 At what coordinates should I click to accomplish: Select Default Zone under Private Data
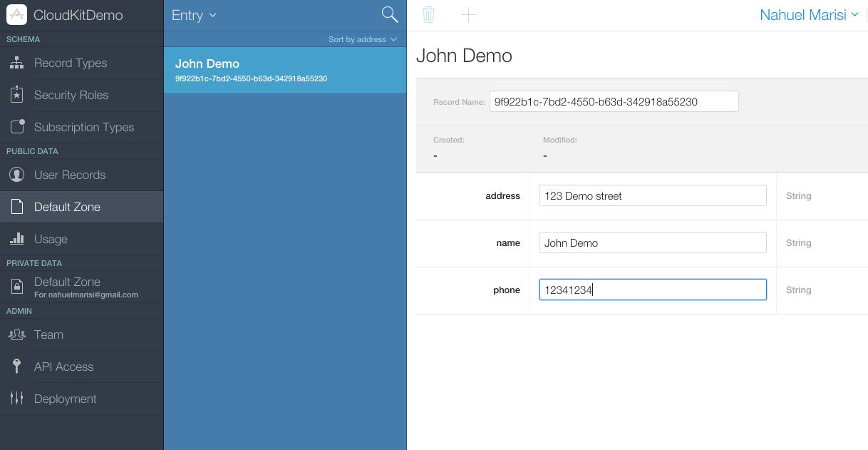click(x=81, y=287)
